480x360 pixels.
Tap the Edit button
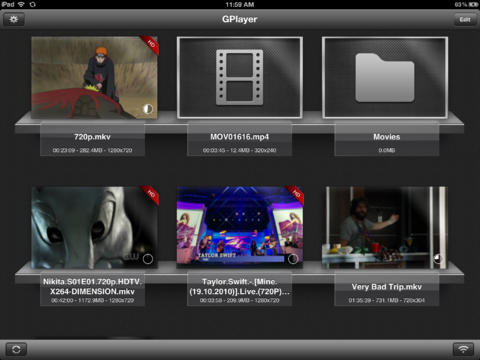(465, 19)
